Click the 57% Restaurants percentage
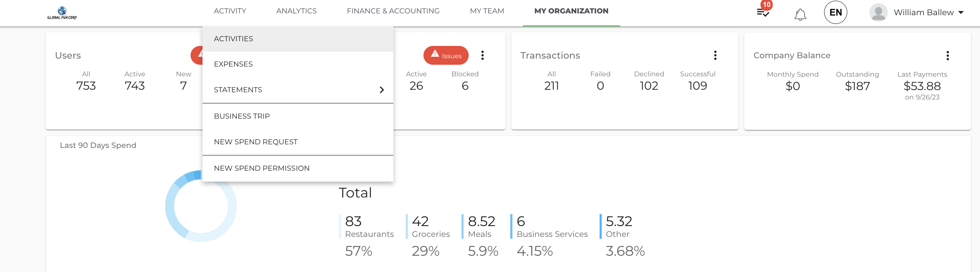This screenshot has width=980, height=272. 358,251
